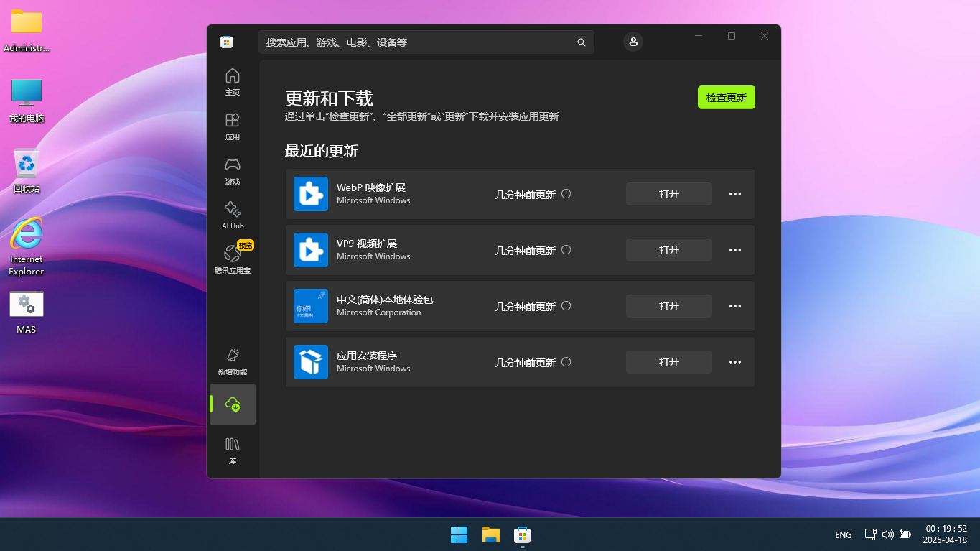
Task: Focus the 搜索应用、游戏、电影 search box
Action: (426, 42)
